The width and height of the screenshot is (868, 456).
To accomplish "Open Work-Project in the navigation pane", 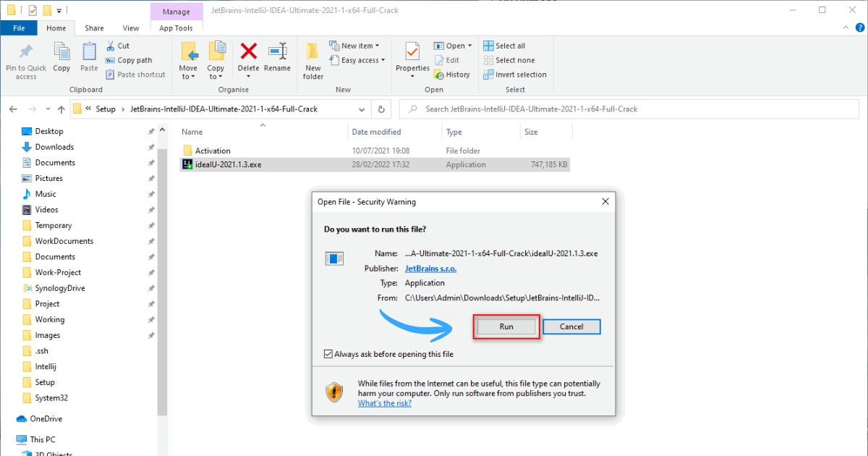I will (58, 272).
